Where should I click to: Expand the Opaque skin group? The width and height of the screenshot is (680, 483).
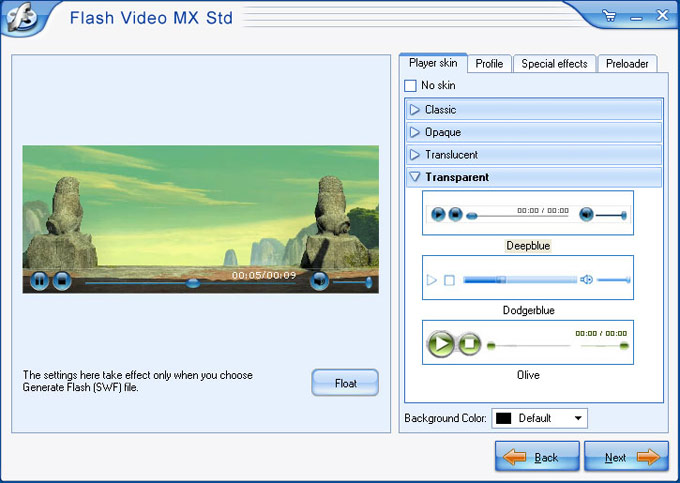[534, 132]
